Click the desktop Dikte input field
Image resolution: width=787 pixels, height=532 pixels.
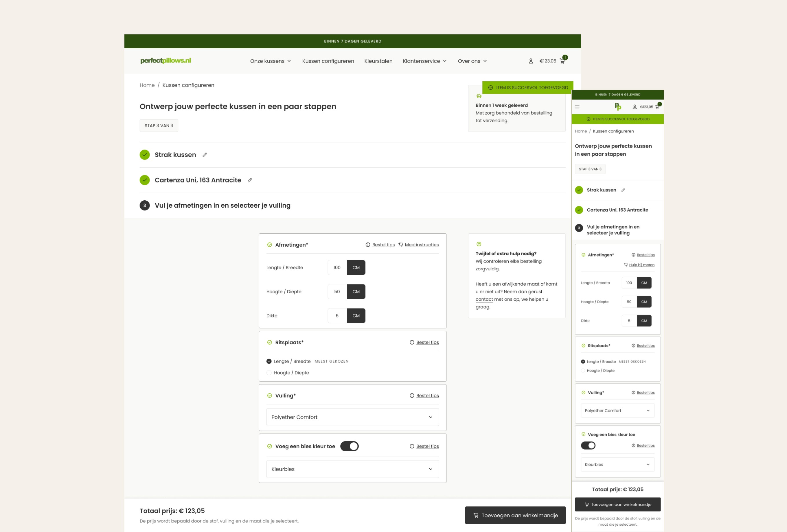(337, 315)
